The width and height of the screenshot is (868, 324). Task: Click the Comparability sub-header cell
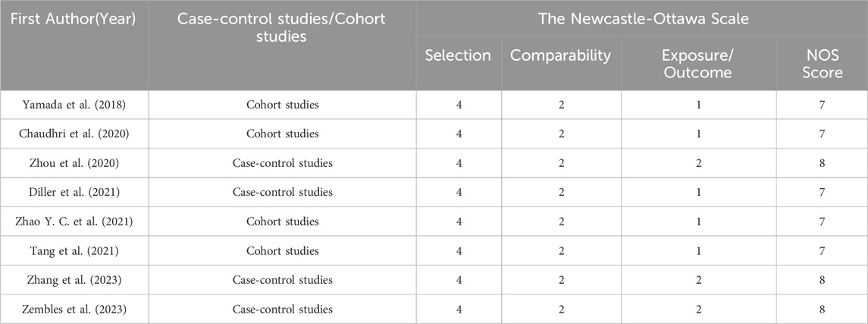[560, 55]
